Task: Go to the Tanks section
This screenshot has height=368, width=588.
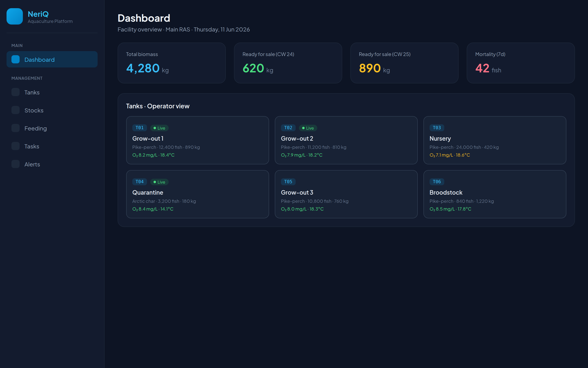Action: click(52, 92)
